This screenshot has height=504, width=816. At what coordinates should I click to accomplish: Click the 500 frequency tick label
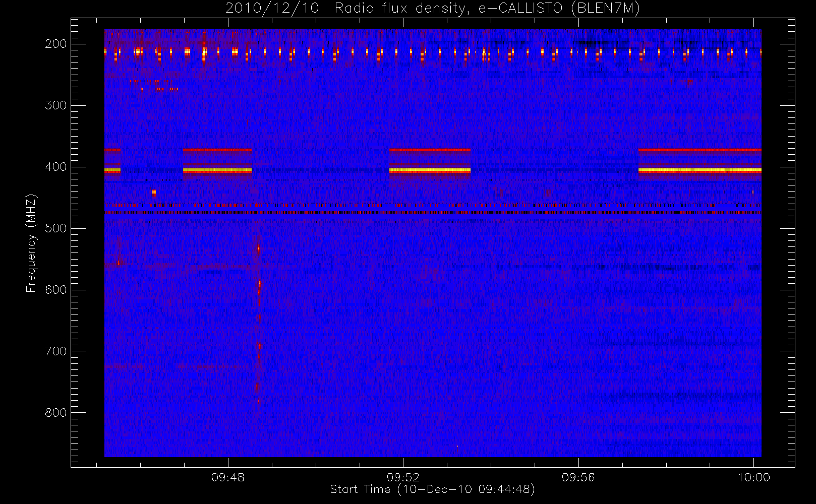tap(56, 228)
